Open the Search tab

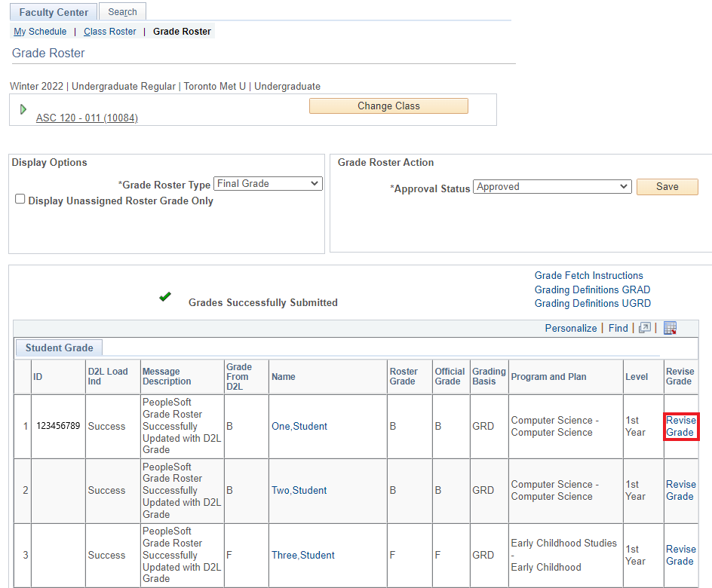122,12
